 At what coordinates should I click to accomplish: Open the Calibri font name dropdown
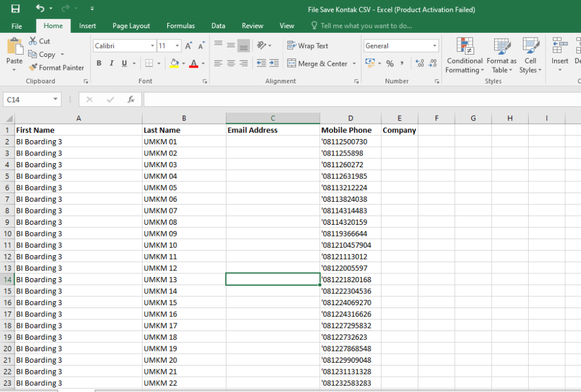(153, 46)
